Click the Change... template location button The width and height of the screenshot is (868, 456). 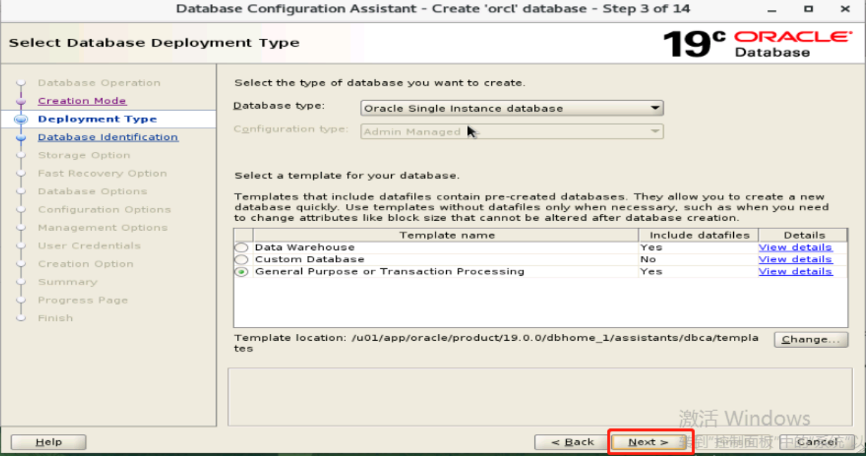(x=811, y=340)
